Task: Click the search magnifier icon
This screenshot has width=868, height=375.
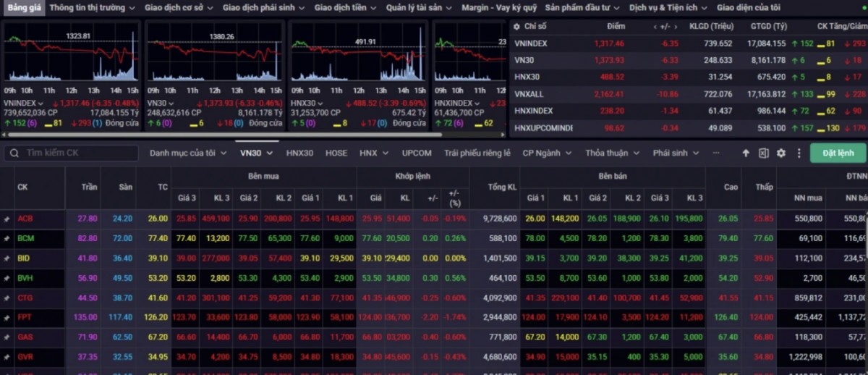Action: 14,153
